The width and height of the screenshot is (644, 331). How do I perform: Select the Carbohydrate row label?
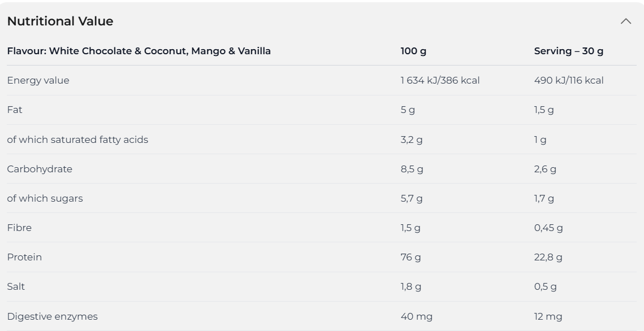click(x=40, y=169)
